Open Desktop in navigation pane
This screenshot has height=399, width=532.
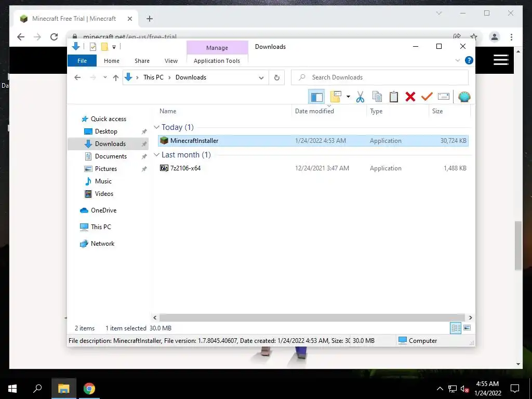(106, 131)
